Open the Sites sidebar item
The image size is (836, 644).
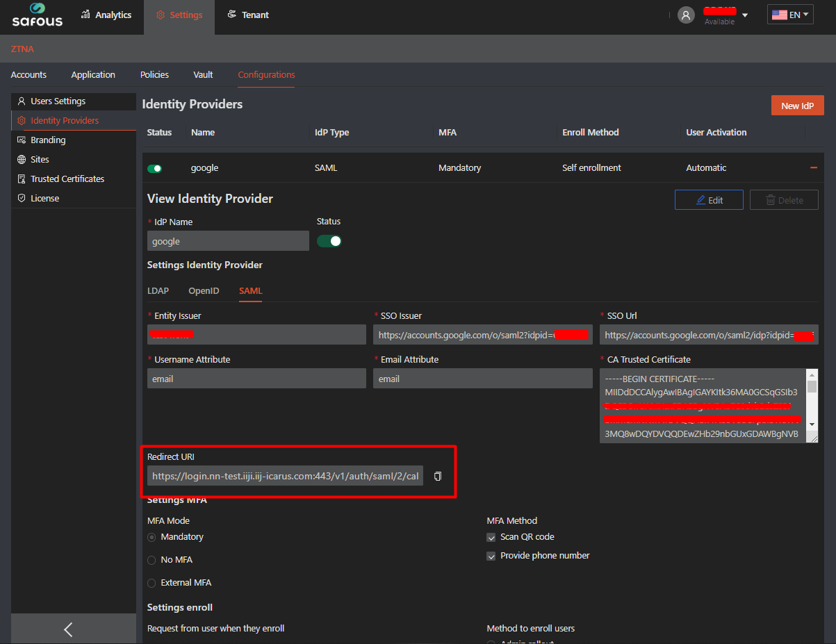pos(40,160)
